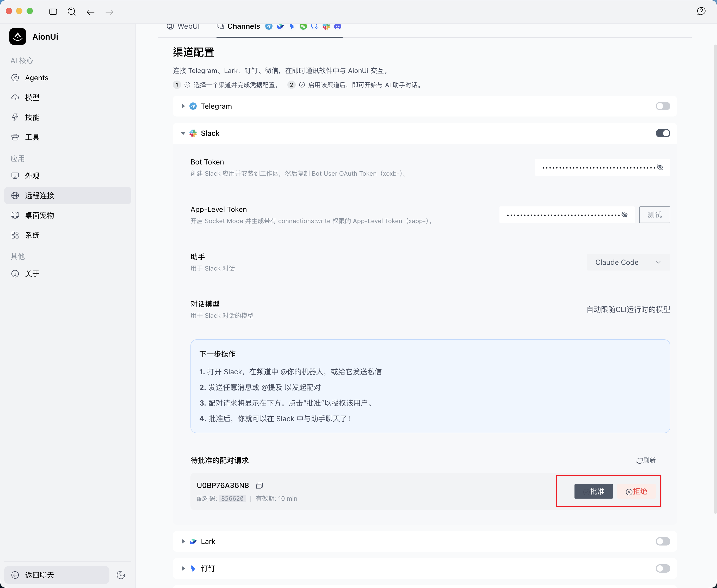
Task: Open search with the magnifier icon
Action: click(x=72, y=12)
